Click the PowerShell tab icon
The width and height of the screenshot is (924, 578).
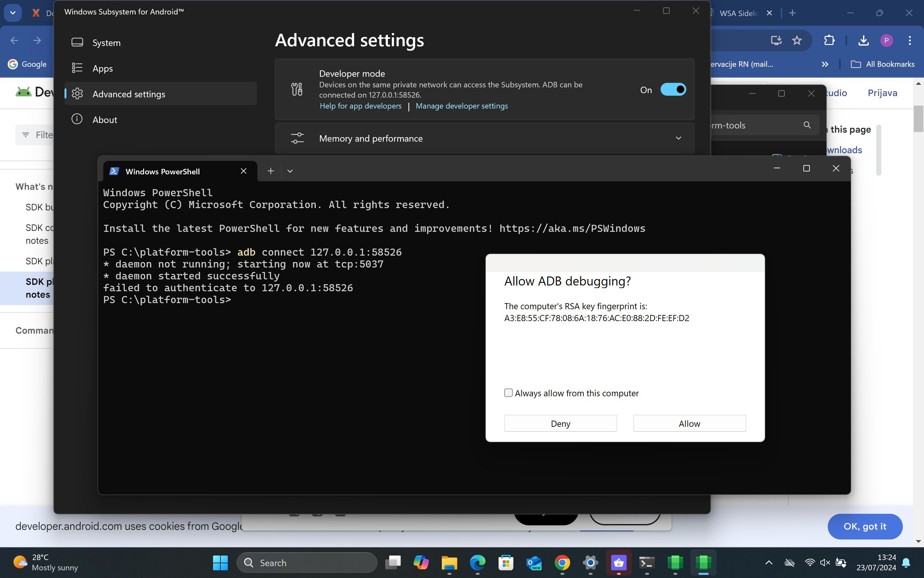coord(114,171)
